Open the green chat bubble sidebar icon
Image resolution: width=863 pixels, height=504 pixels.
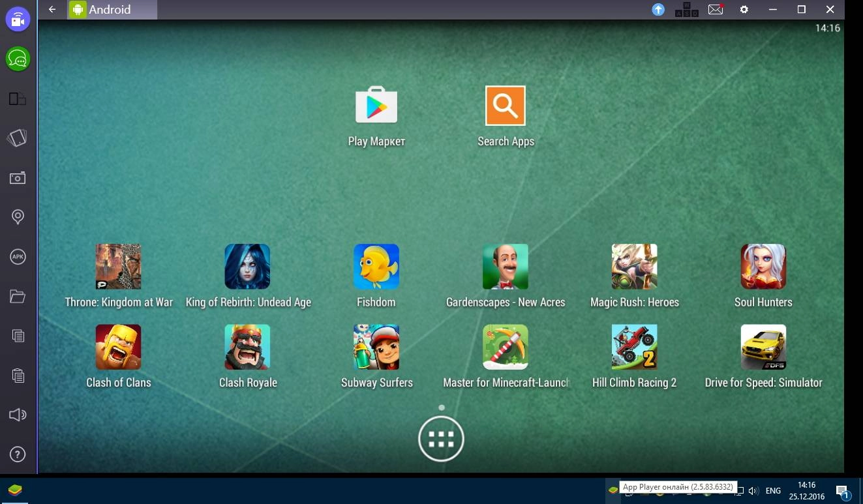point(18,59)
